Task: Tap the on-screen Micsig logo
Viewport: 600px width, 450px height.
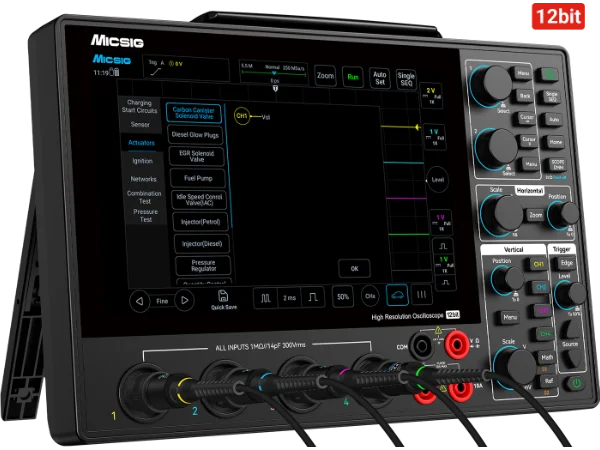Action: 112,59
